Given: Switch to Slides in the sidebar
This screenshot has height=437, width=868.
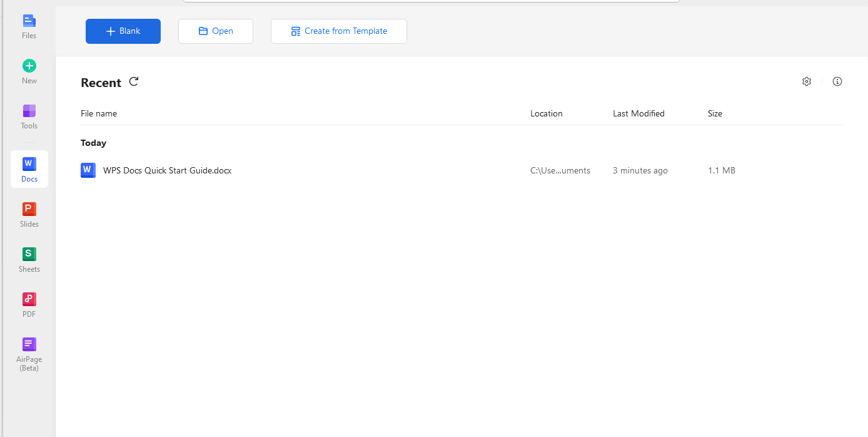Looking at the screenshot, I should (29, 215).
